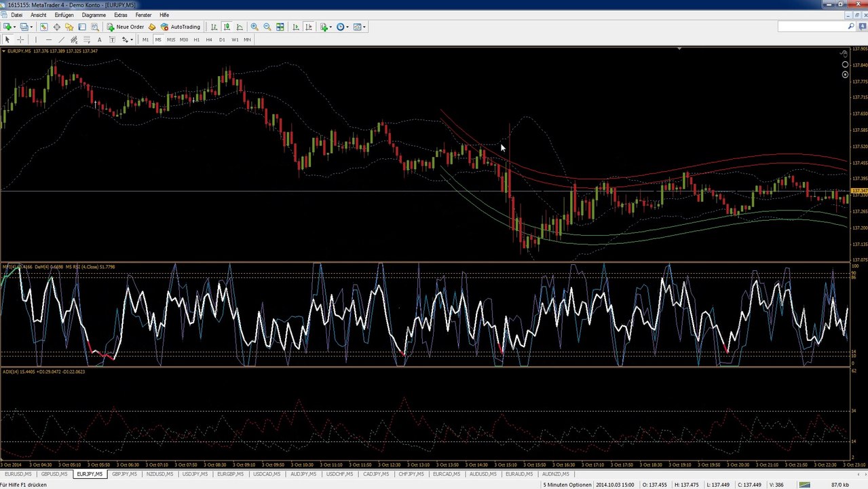
Task: Select the trendline drawing tool
Action: point(61,40)
